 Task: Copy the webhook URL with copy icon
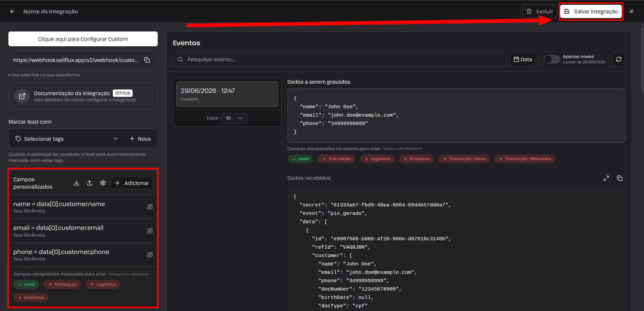pos(147,60)
